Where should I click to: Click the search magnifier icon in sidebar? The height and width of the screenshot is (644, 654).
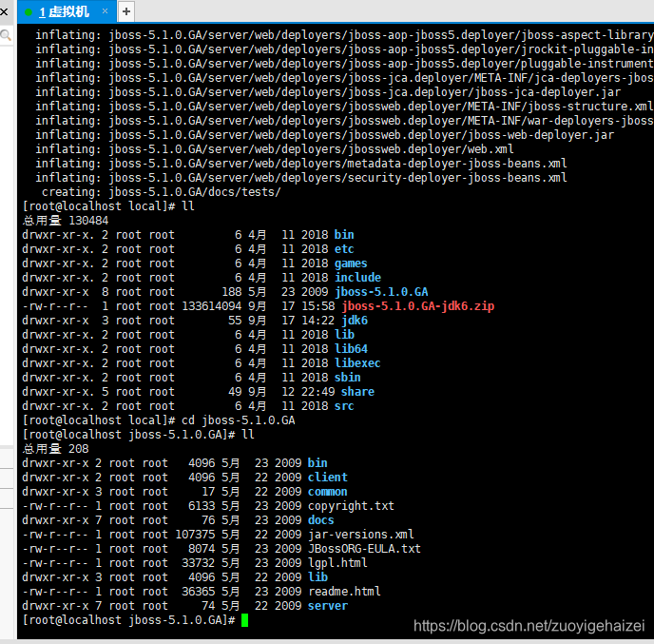pyautogui.click(x=6, y=35)
